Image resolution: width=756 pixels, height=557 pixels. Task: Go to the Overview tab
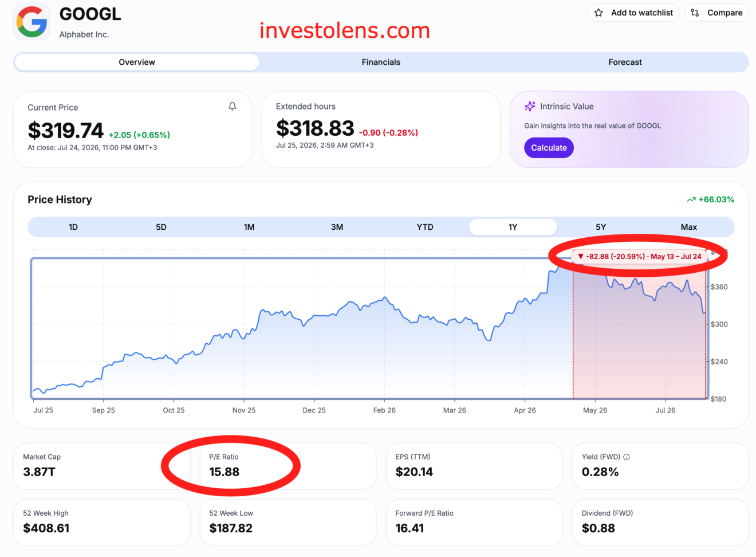137,62
